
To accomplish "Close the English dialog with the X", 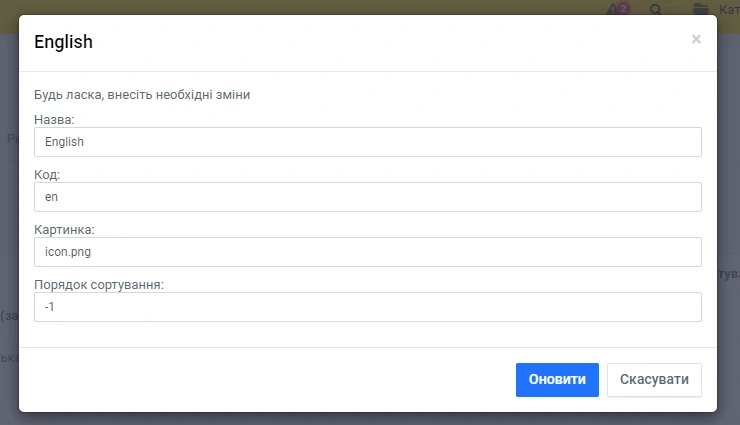I will (x=696, y=40).
